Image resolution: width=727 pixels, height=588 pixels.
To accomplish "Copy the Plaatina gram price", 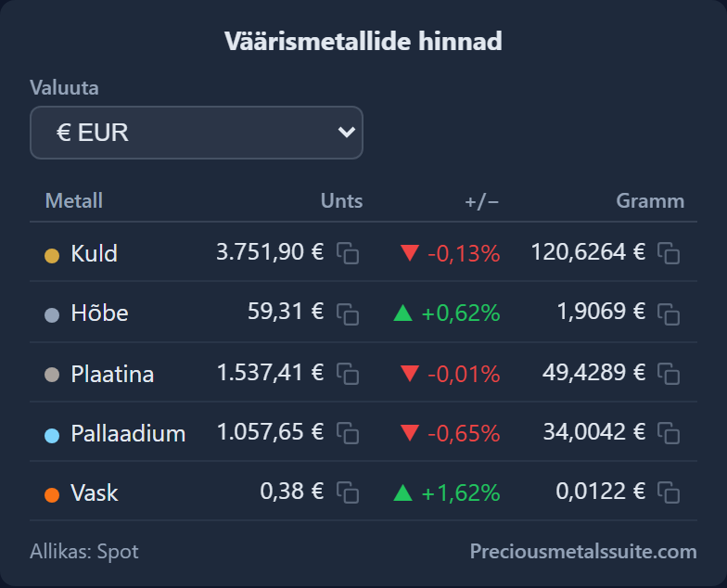I will coord(669,374).
